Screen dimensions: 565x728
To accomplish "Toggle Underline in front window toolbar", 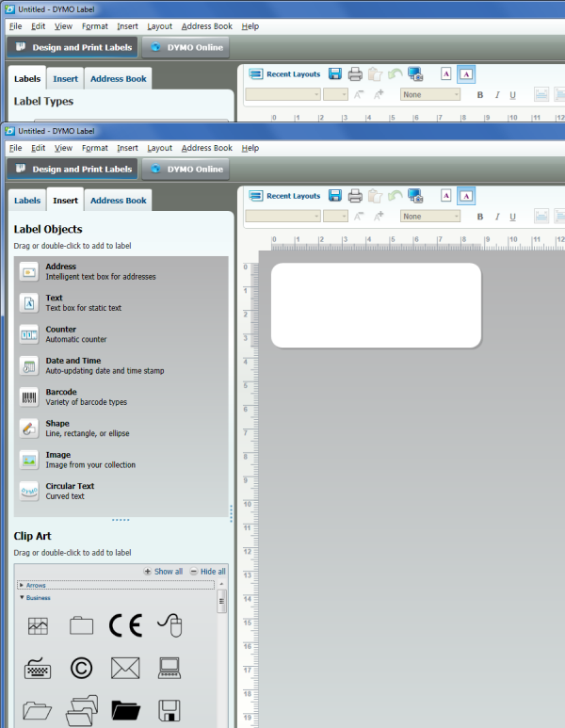I will pos(512,217).
